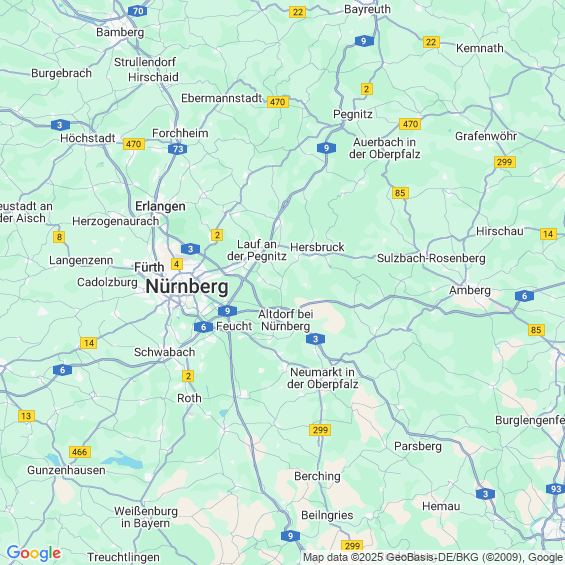Click the yellow 13 road shield

[x=26, y=416]
